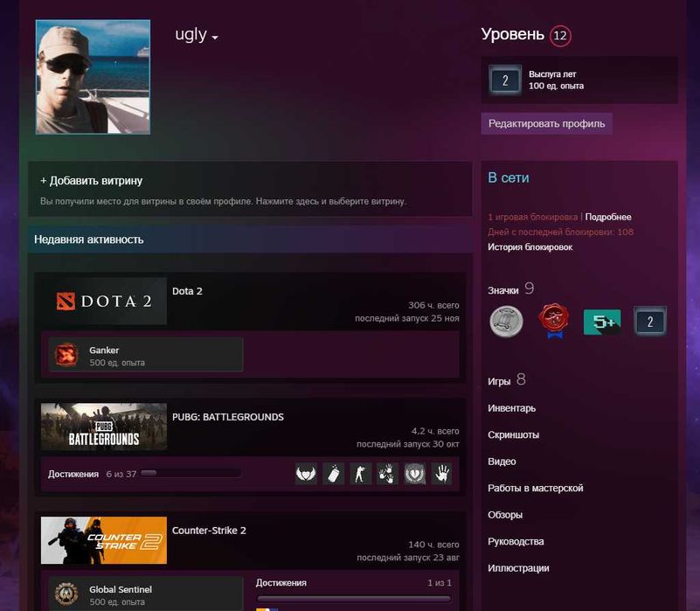Click the running soldier PUBG achievement icon

click(x=360, y=474)
